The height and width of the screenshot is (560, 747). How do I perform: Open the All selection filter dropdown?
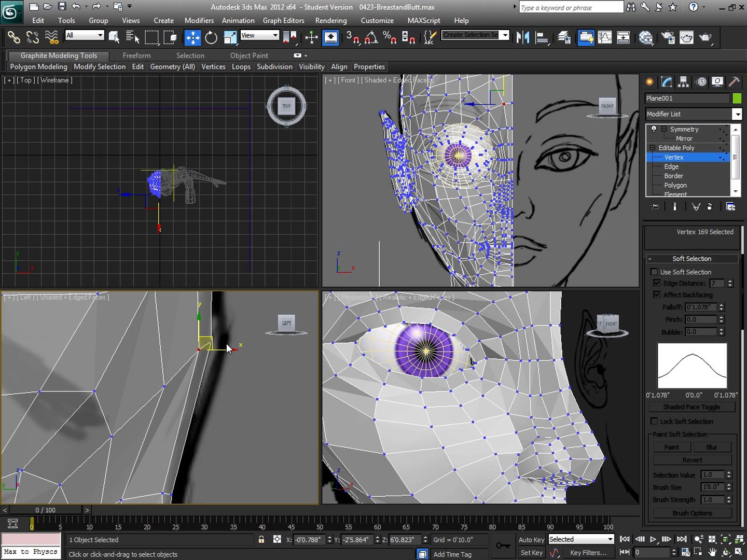(85, 35)
